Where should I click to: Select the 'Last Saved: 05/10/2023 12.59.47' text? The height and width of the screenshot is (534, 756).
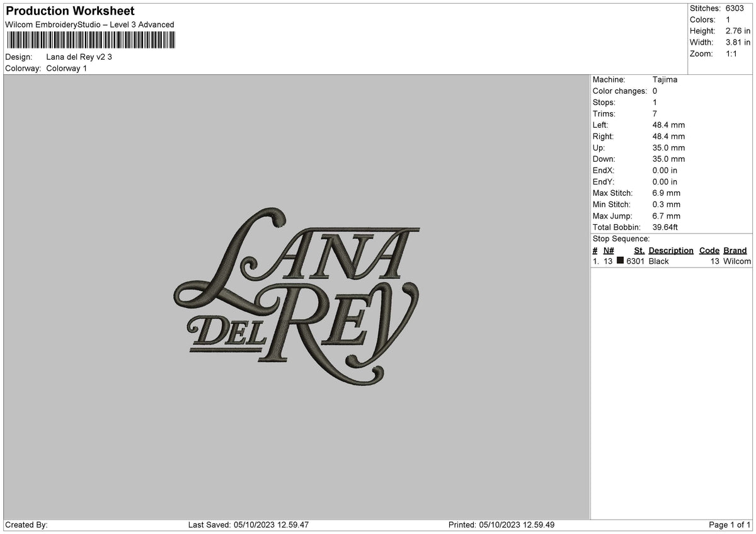248,525
